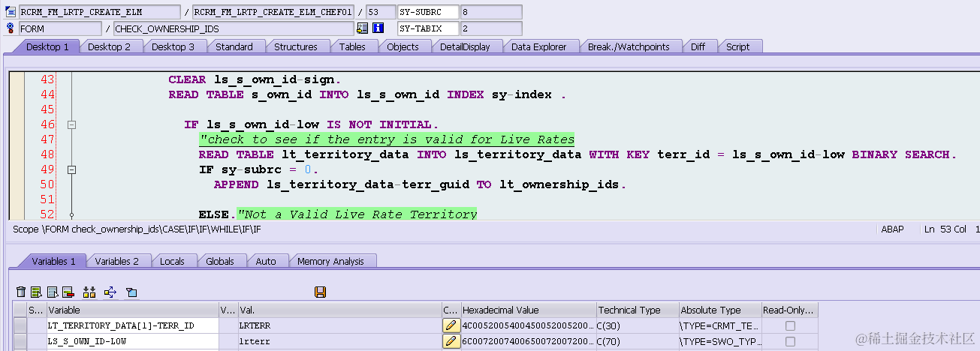The image size is (980, 351).
Task: Click the Hexadecimal Value column header
Action: coord(528,310)
